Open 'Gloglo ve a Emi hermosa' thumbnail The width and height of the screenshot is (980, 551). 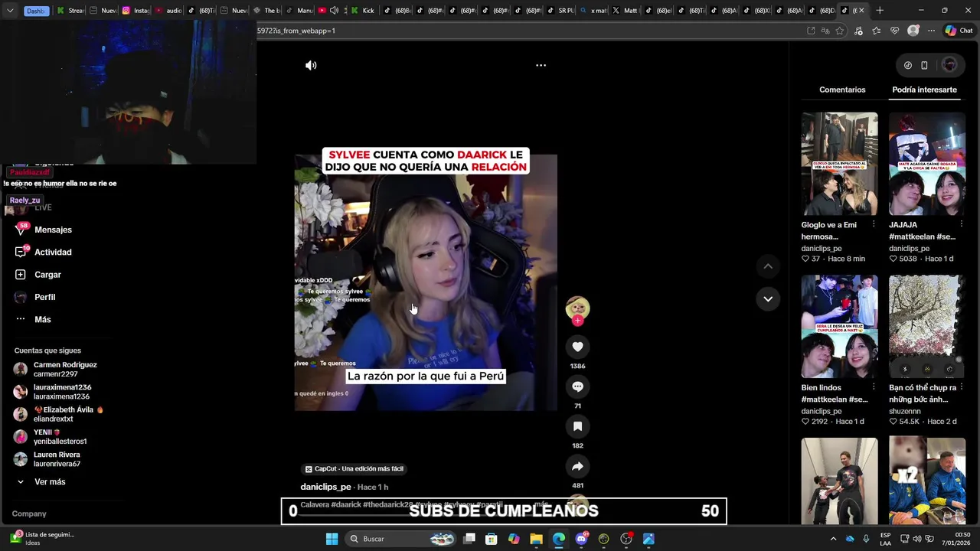(839, 164)
